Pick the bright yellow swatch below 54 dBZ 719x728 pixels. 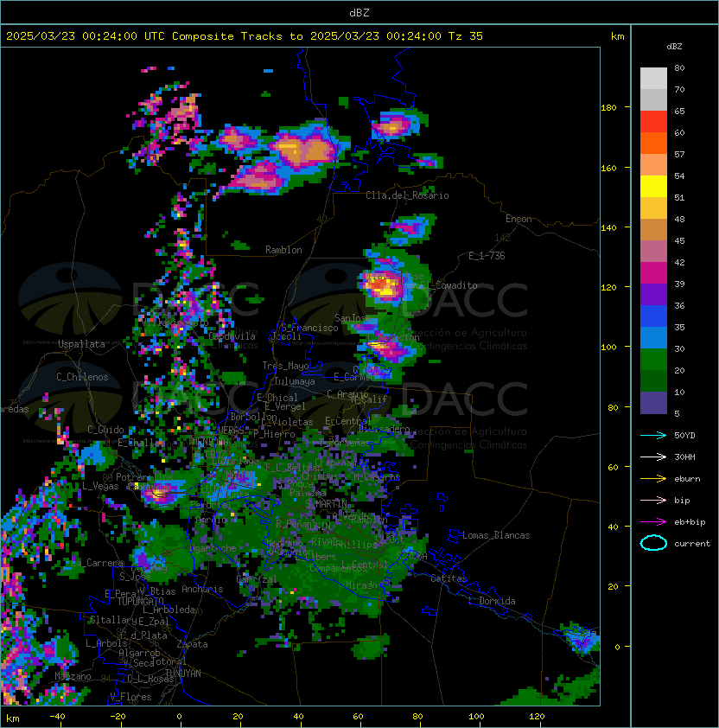pyautogui.click(x=653, y=187)
